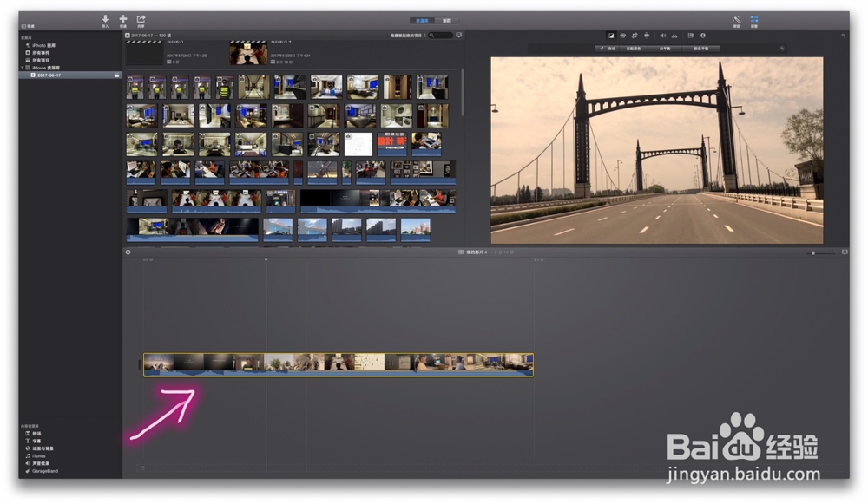This screenshot has height=504, width=868.
Task: Click the Match Color (匹配颜色) button
Action: [634, 49]
